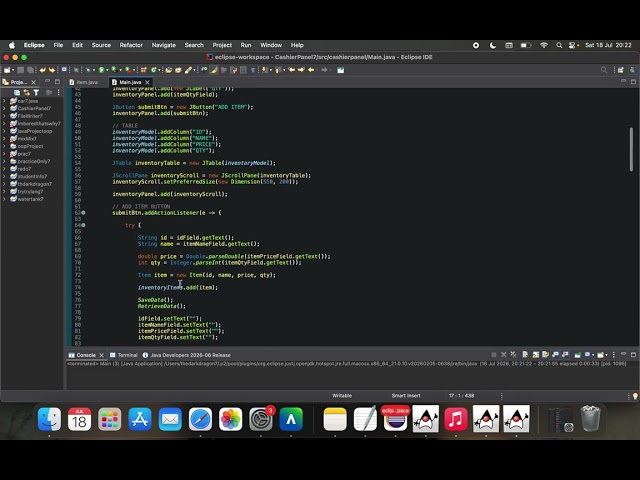
Task: Switch to the Terminal tab
Action: (124, 355)
